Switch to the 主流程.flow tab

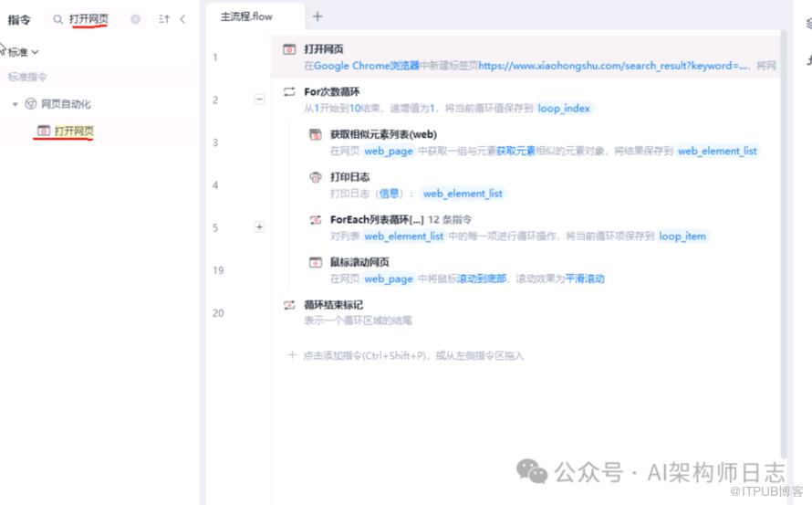pos(246,16)
